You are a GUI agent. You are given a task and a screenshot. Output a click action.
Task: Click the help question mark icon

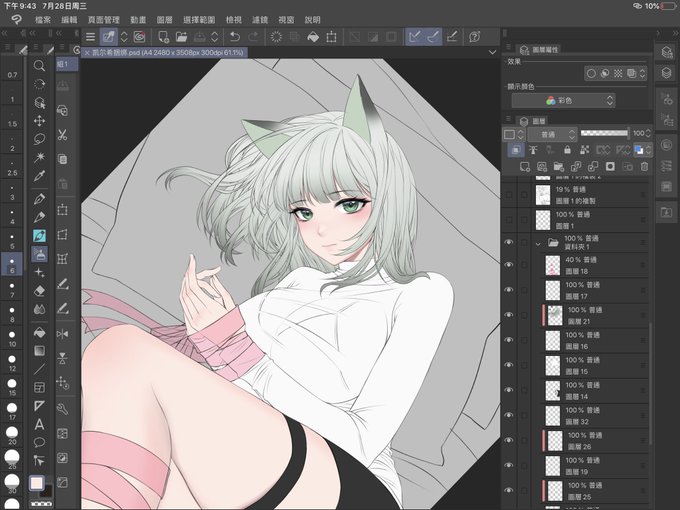click(x=474, y=37)
